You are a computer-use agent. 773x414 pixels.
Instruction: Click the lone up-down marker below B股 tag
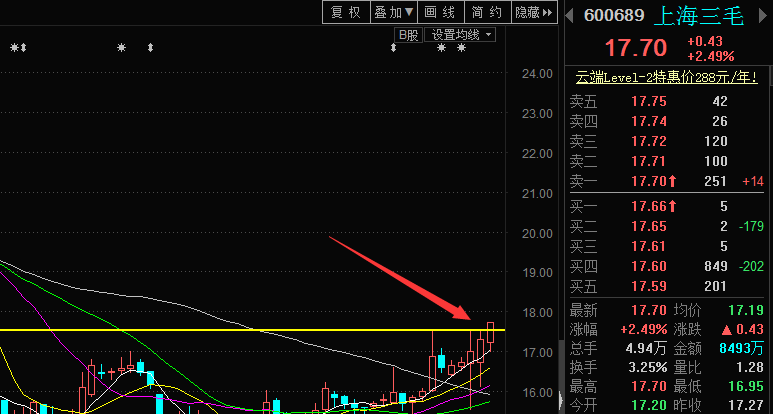393,48
